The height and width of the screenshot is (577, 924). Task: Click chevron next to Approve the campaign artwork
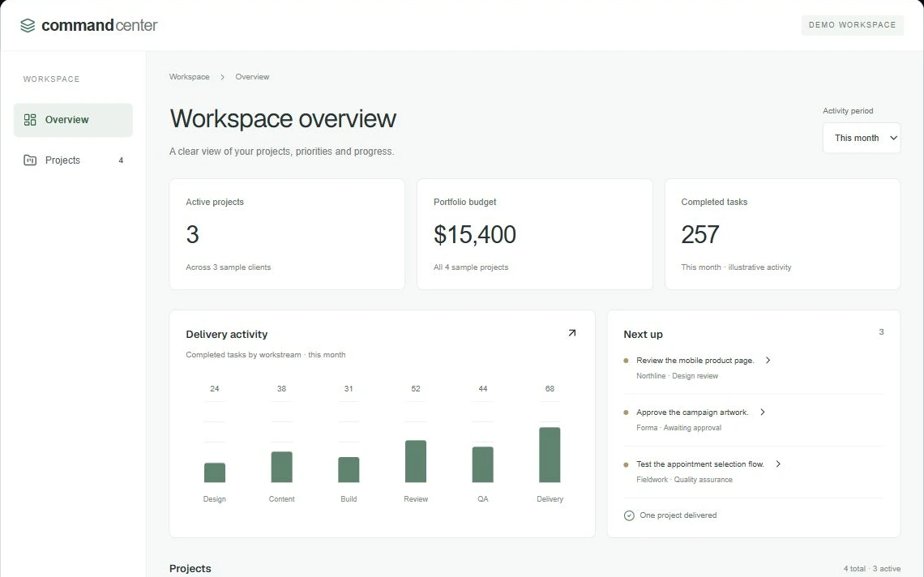click(x=762, y=412)
